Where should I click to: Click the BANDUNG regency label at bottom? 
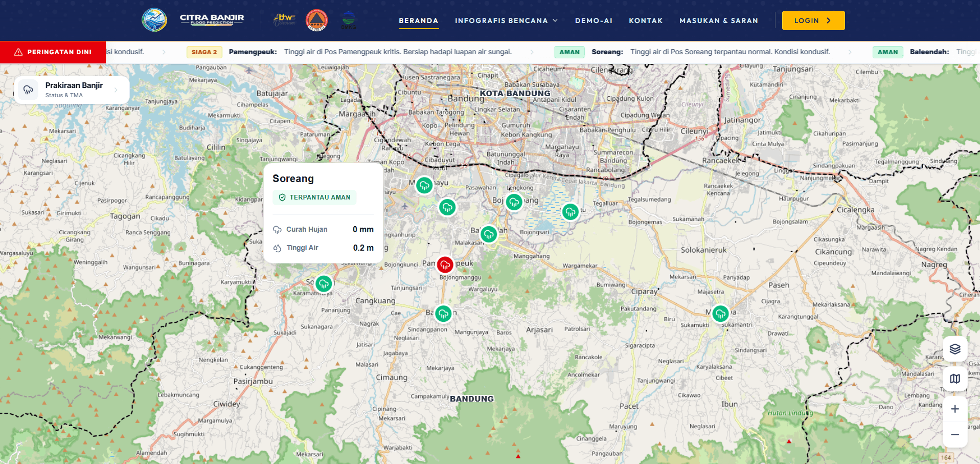472,399
